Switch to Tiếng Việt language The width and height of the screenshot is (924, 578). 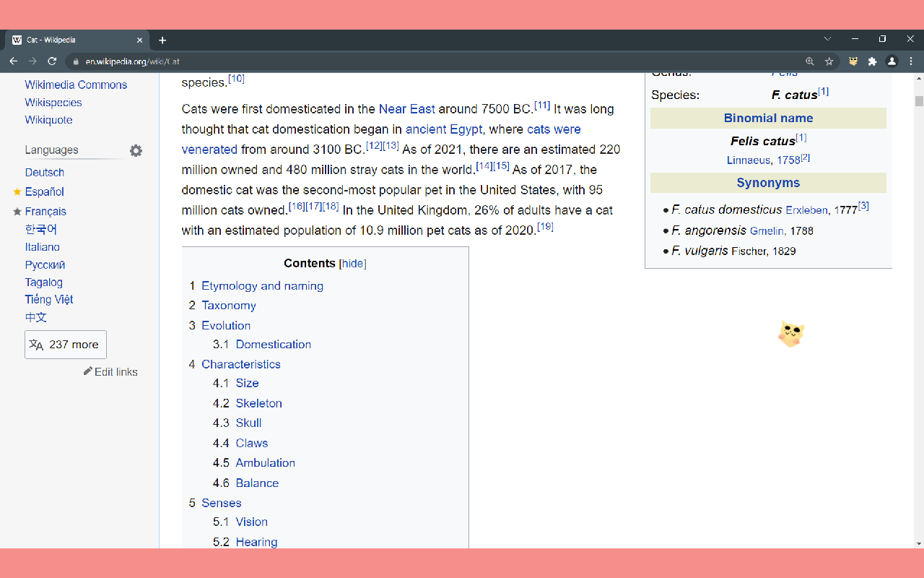49,299
